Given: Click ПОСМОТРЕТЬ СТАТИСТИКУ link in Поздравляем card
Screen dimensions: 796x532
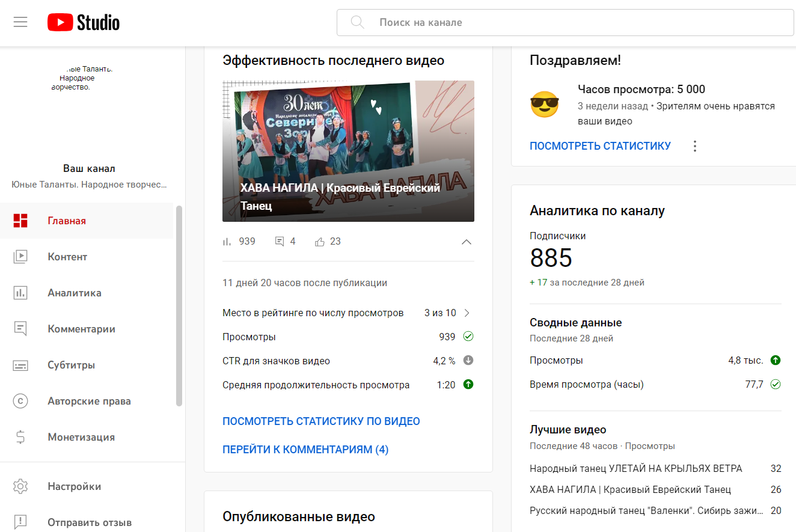Looking at the screenshot, I should [600, 145].
